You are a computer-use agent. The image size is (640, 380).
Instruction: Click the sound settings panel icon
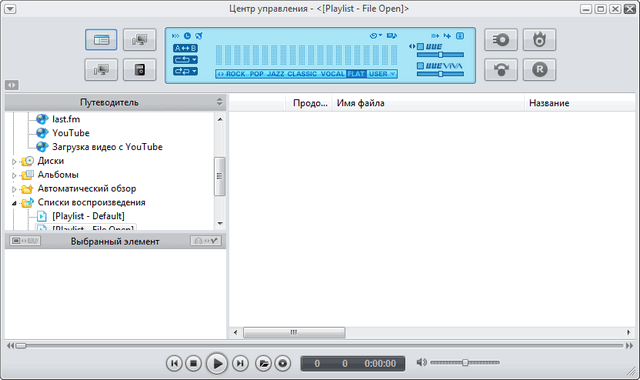(x=460, y=36)
